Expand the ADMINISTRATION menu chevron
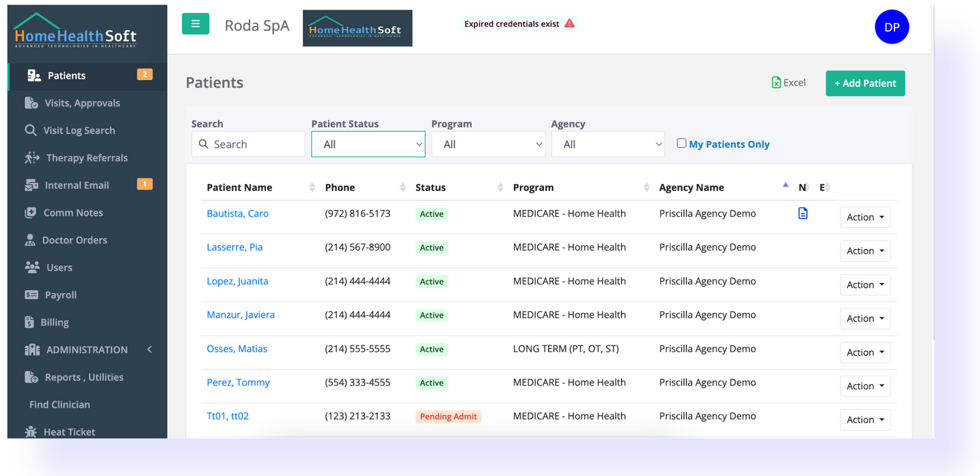 (150, 349)
